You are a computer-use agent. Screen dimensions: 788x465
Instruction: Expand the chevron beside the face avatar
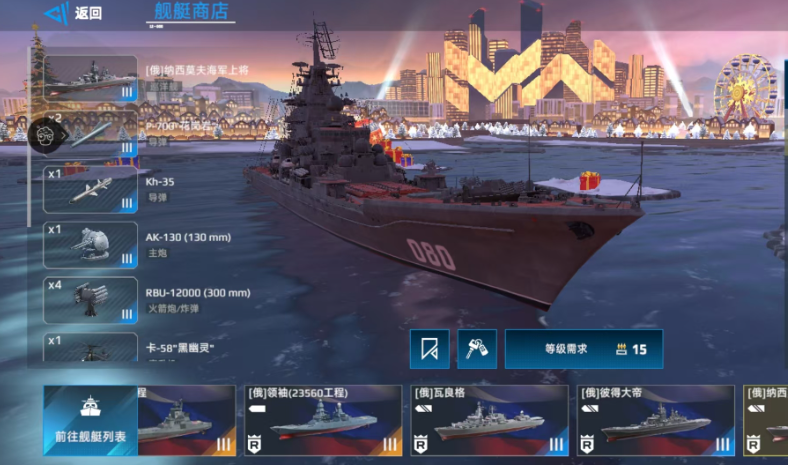[63, 135]
